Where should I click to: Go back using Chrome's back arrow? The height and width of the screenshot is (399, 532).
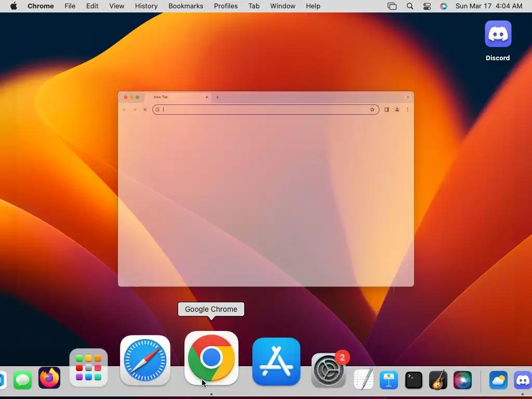(x=124, y=110)
